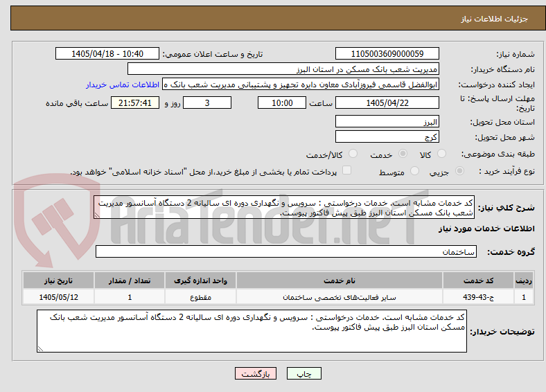Click the buyer name field مدیریت شعب بانک مسکن

pyautogui.click(x=283, y=69)
